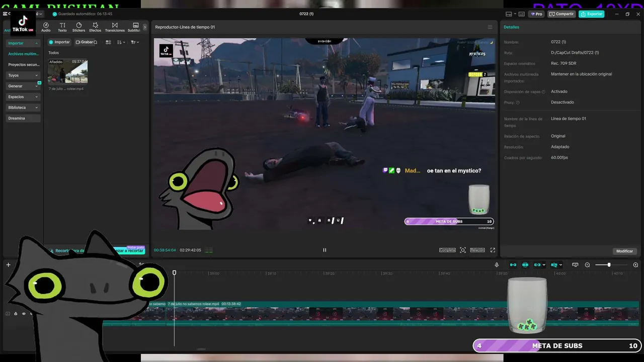This screenshot has width=644, height=362.
Task: Search media with the magnifier icon
Action: tap(96, 42)
